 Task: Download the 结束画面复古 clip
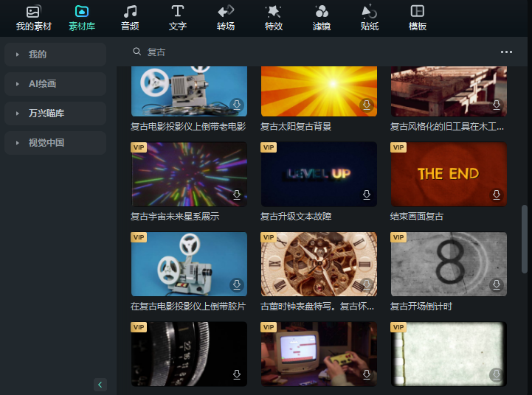tap(497, 195)
